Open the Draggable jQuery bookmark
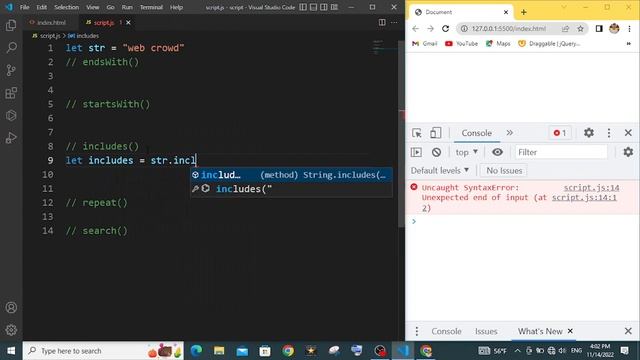This screenshot has width=640, height=360. pyautogui.click(x=549, y=44)
